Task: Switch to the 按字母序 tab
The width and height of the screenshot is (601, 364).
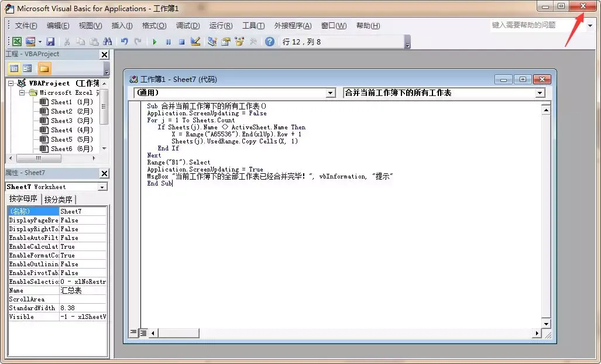Action: (x=23, y=199)
